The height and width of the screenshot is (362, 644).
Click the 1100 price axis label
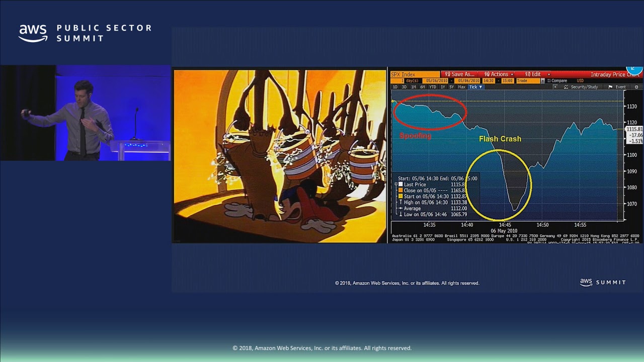(x=631, y=155)
